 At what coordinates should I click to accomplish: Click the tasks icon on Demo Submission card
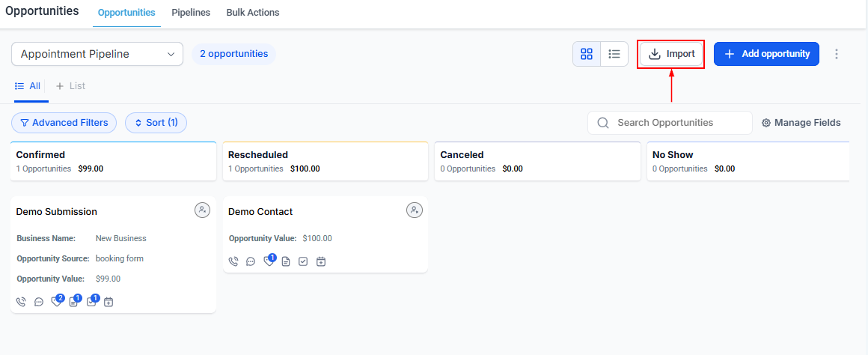[91, 302]
